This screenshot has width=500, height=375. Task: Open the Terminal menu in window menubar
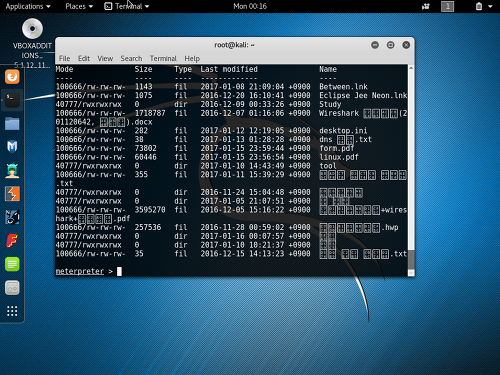pyautogui.click(x=163, y=58)
